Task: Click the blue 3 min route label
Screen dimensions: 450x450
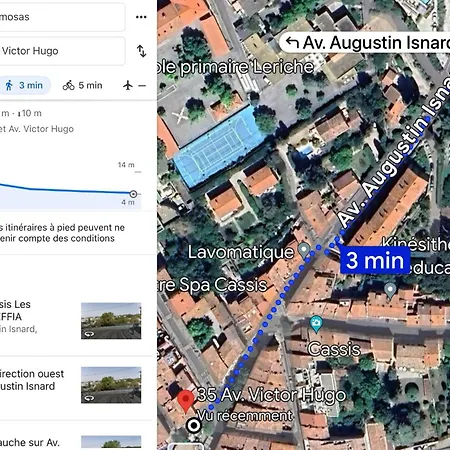Action: tap(375, 260)
